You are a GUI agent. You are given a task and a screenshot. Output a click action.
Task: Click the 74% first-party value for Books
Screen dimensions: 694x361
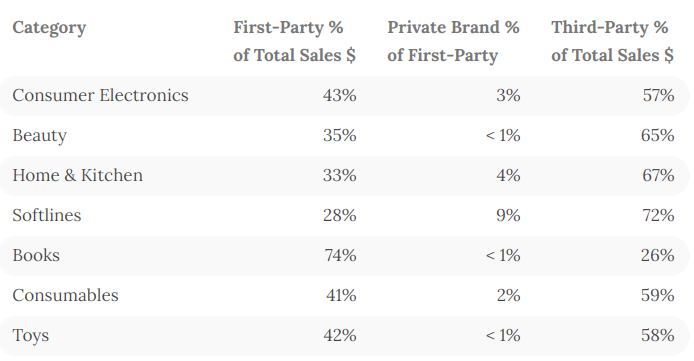tap(340, 256)
